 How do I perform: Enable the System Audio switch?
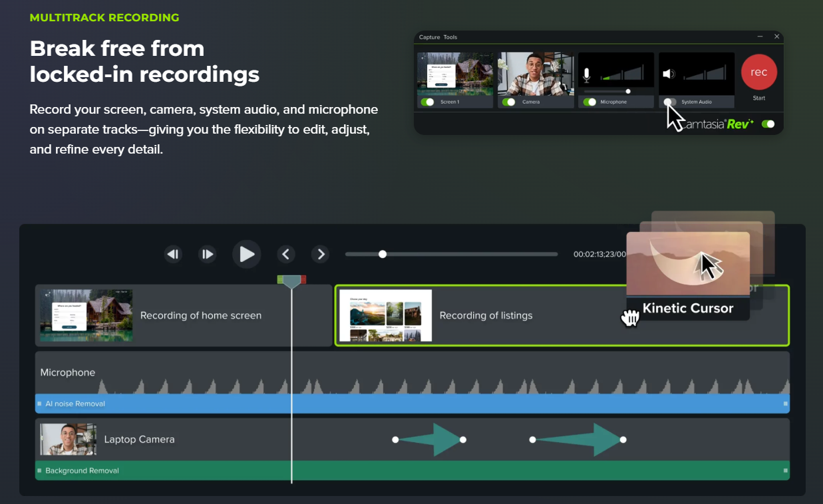(670, 102)
